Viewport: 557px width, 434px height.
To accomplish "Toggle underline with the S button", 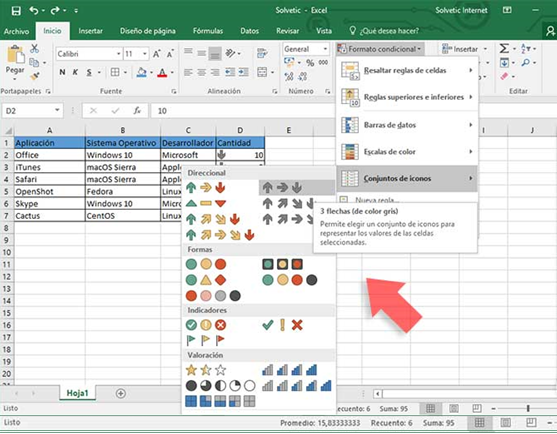I will (89, 72).
